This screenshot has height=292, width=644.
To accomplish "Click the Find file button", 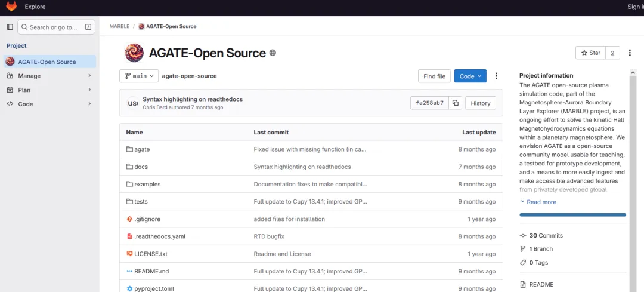I will (x=434, y=76).
